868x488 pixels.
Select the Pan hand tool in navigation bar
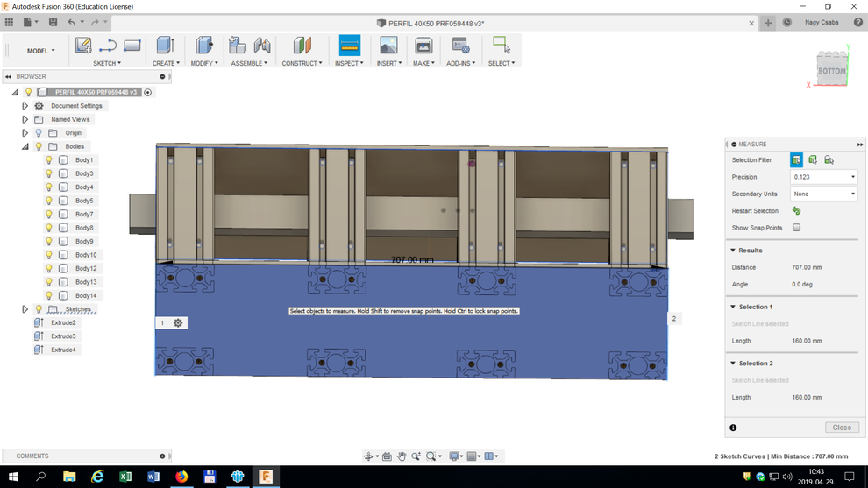point(402,456)
